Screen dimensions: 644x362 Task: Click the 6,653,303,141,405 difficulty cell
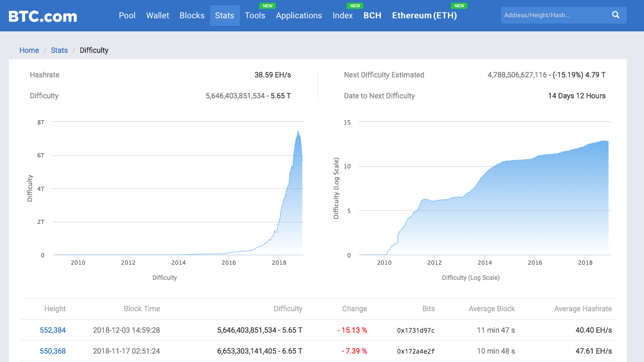tap(260, 351)
